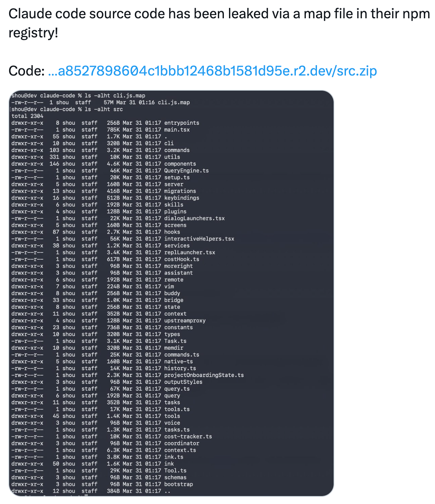Image resolution: width=435 pixels, height=504 pixels.
Task: Select the replLauncher.tsx entry
Action: [x=189, y=252]
